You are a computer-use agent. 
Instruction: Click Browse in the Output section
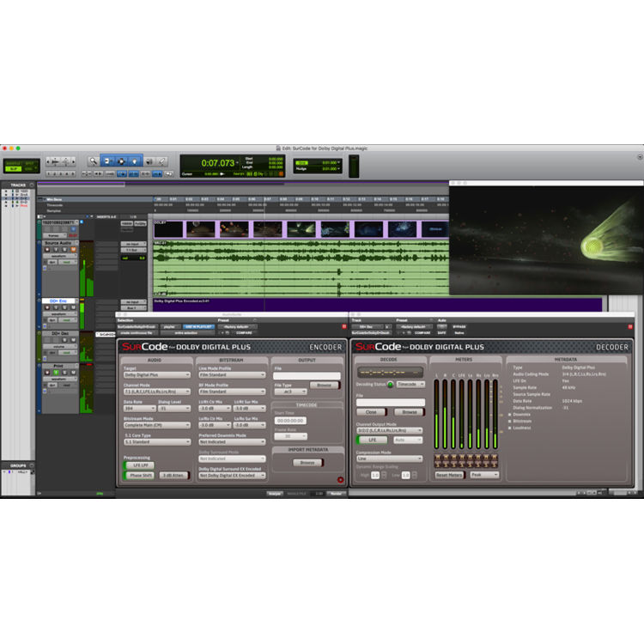325,386
